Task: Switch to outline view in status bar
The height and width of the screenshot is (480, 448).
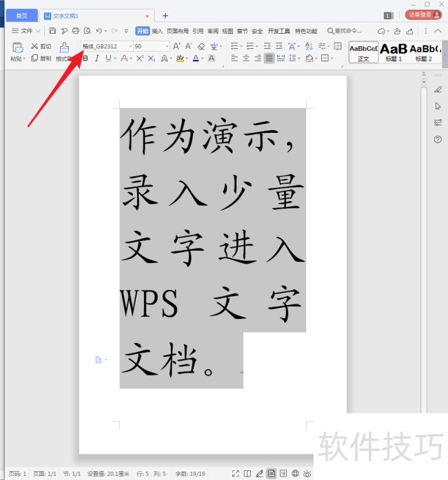Action: 283,474
